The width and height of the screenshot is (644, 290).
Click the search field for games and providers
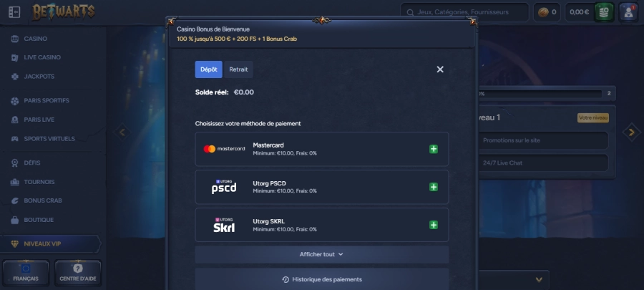pos(464,12)
